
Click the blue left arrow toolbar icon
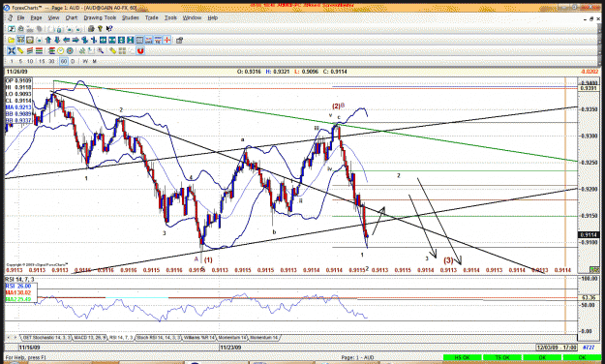[67, 40]
